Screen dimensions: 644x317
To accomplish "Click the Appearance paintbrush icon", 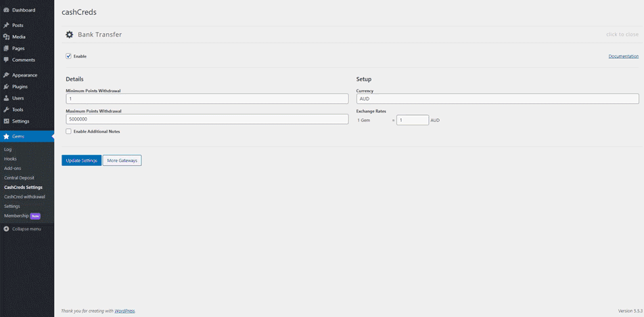I will [6, 75].
